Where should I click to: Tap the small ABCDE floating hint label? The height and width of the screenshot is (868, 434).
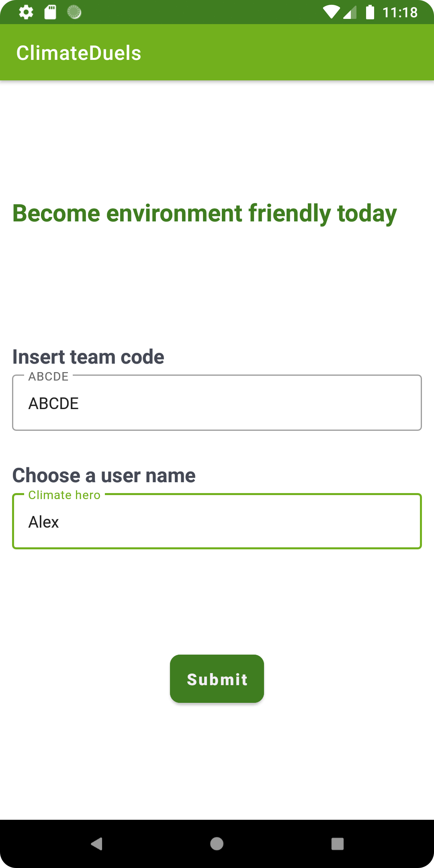point(48,377)
